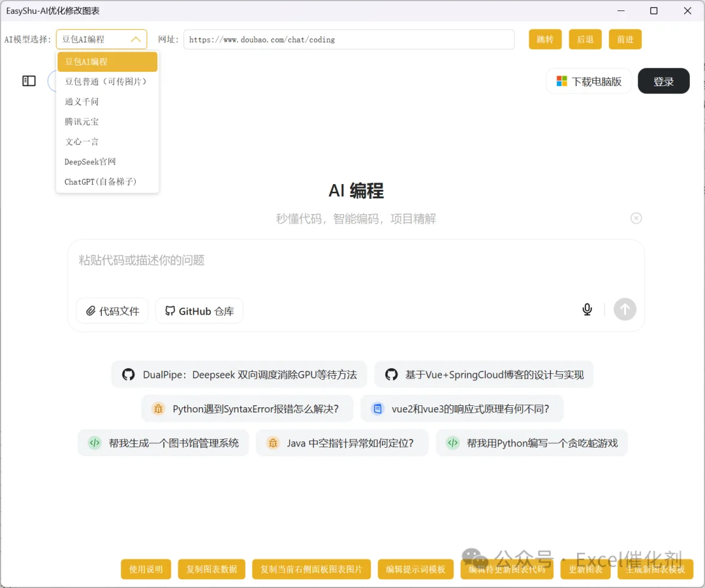Choose DeepSeek官网 model option

(x=108, y=162)
